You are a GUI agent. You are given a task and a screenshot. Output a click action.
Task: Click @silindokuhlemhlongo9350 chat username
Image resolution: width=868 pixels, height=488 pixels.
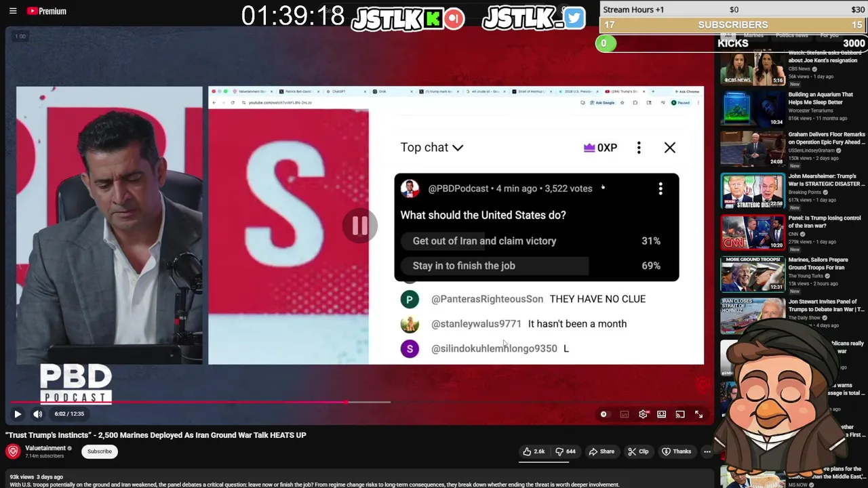(x=494, y=348)
